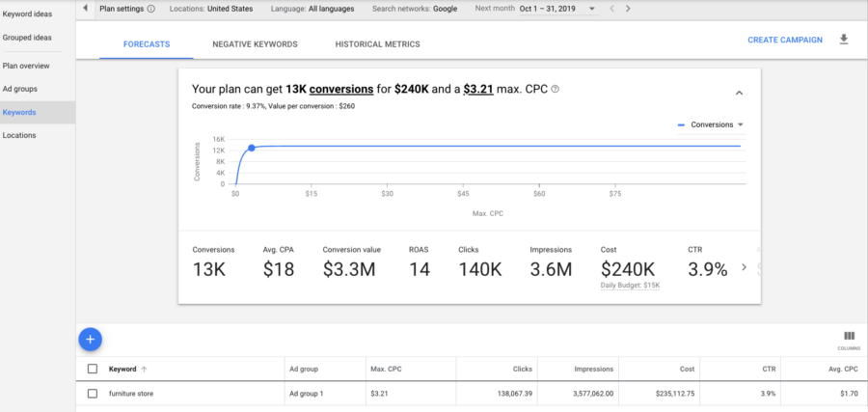The width and height of the screenshot is (868, 412).
Task: Edit the $3.21 Max. CPC table cell
Action: [380, 394]
